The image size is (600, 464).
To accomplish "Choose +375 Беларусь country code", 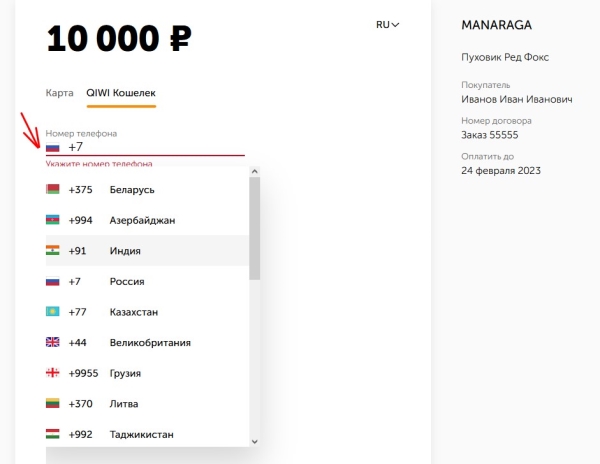I will pos(130,190).
